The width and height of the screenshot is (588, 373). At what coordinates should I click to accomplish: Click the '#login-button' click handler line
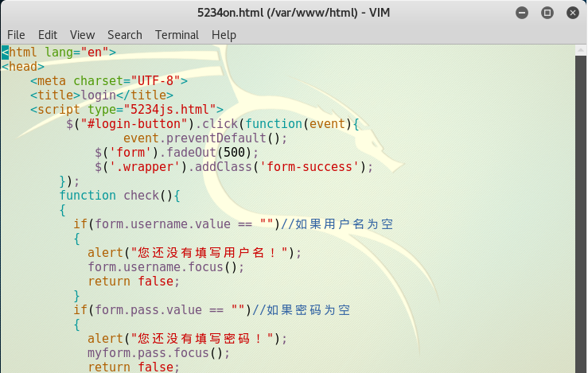[212, 124]
